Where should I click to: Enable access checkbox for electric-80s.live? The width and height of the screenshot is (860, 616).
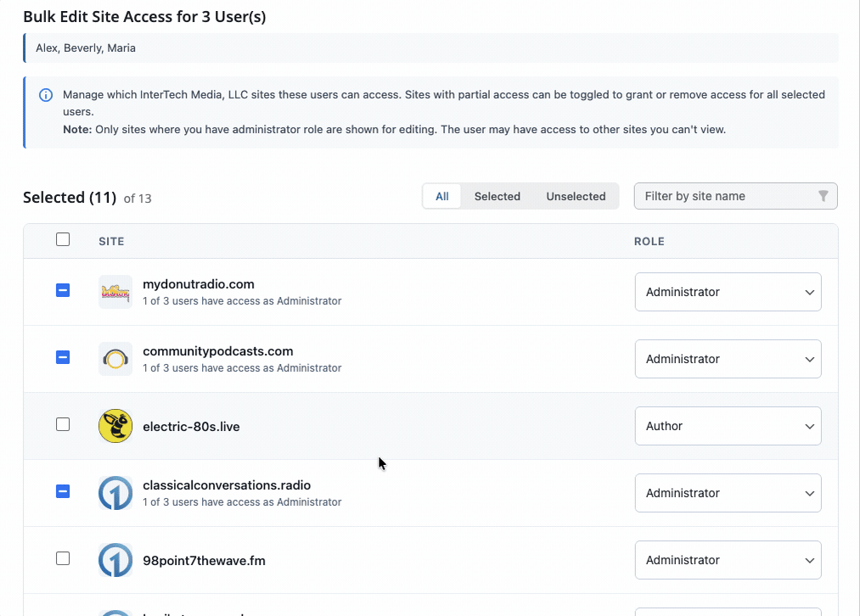(x=63, y=424)
